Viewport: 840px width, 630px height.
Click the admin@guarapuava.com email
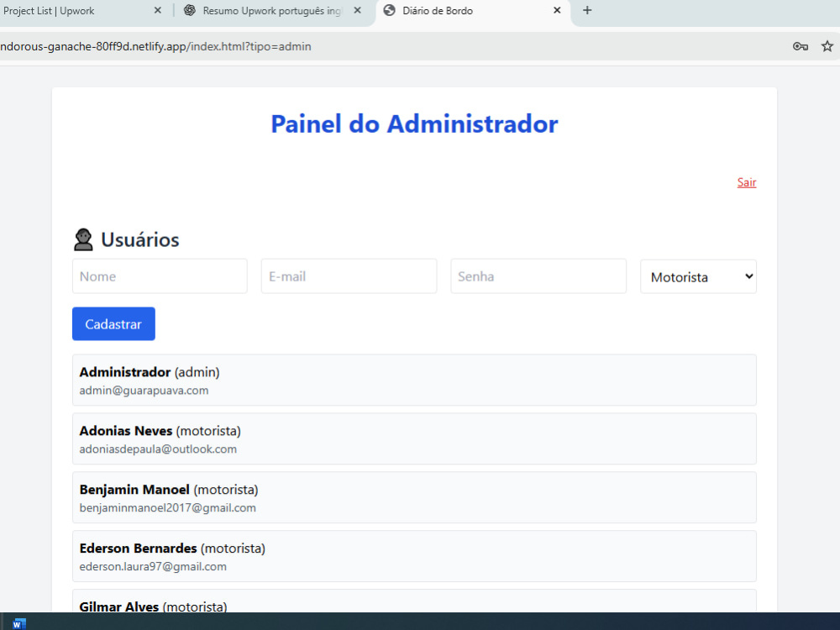coord(144,391)
